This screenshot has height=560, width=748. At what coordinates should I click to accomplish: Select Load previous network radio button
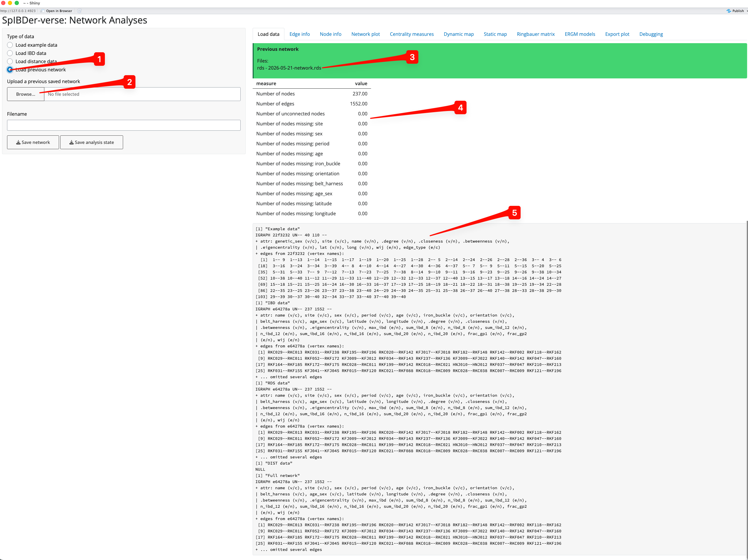(10, 70)
